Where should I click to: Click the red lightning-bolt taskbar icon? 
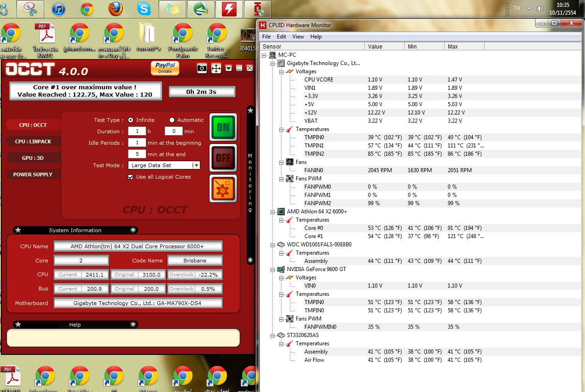click(x=229, y=9)
